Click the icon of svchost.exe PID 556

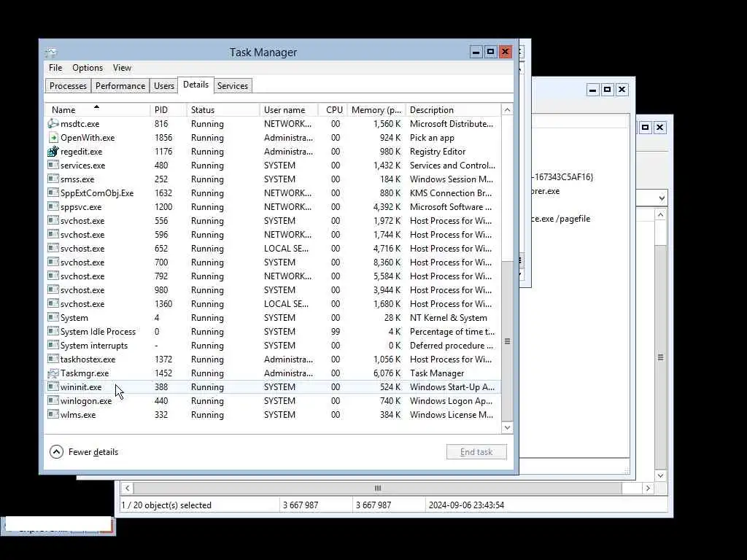point(53,220)
